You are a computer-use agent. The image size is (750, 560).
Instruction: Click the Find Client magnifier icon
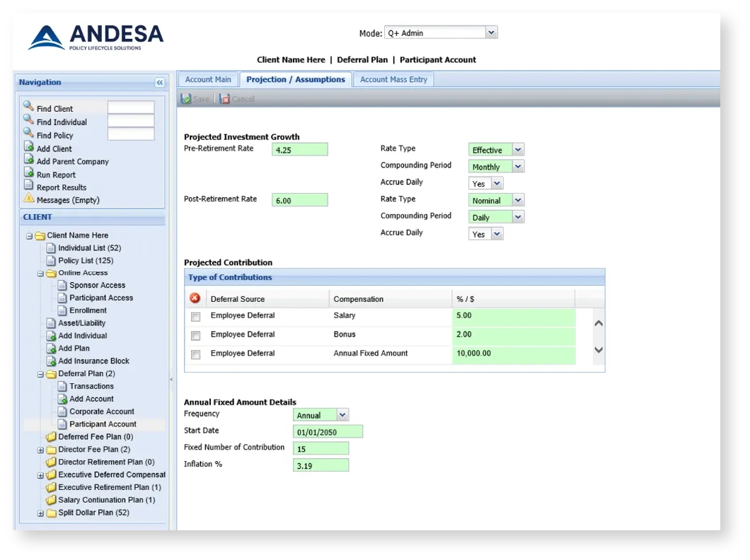point(29,106)
